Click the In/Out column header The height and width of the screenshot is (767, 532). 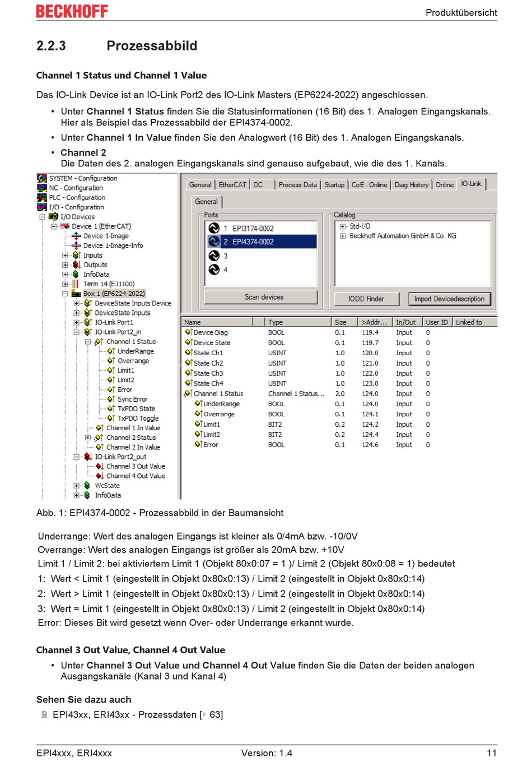[407, 322]
